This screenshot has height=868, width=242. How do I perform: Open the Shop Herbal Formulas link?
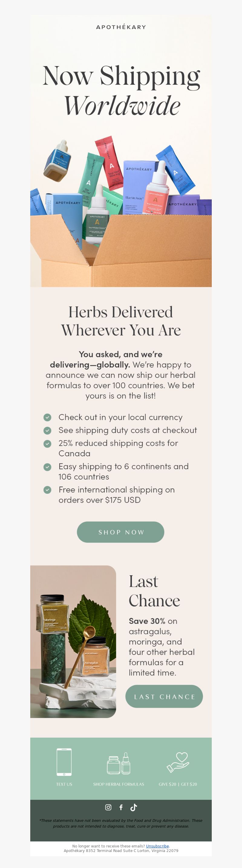119,784
